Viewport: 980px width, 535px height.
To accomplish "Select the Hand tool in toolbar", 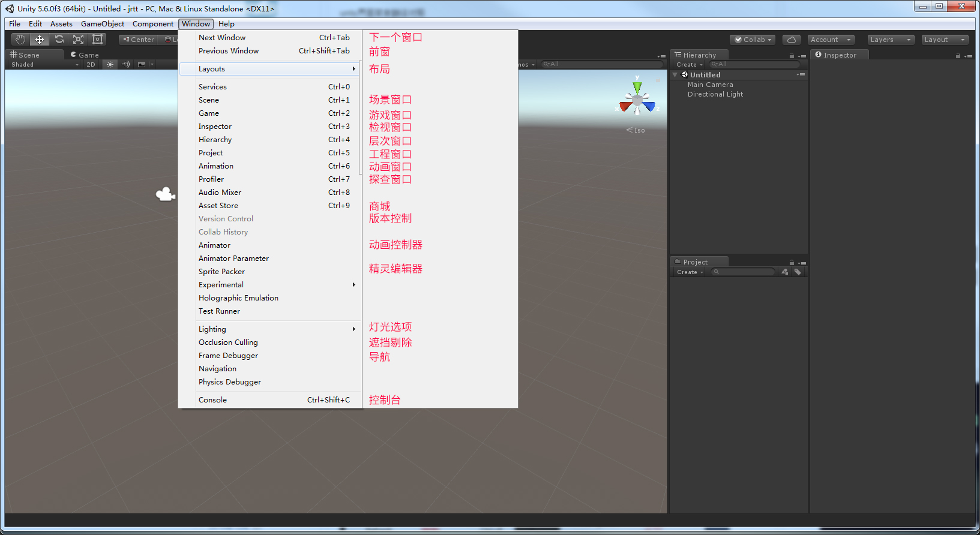I will tap(21, 40).
